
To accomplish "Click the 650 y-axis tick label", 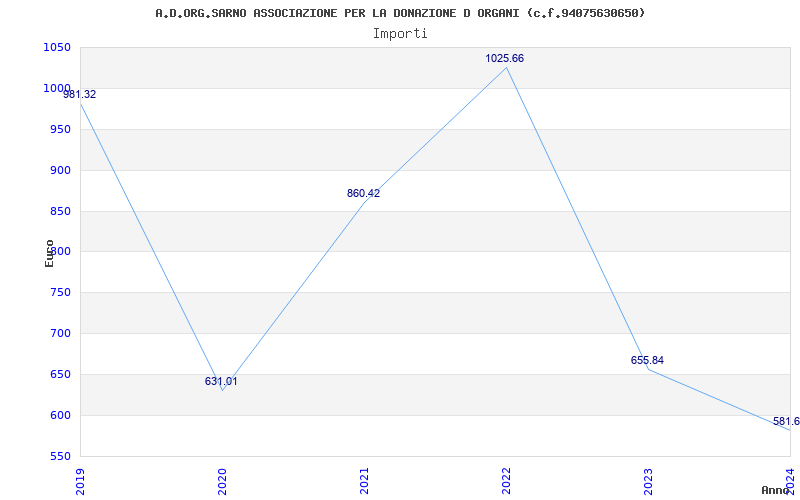I will 60,374.
